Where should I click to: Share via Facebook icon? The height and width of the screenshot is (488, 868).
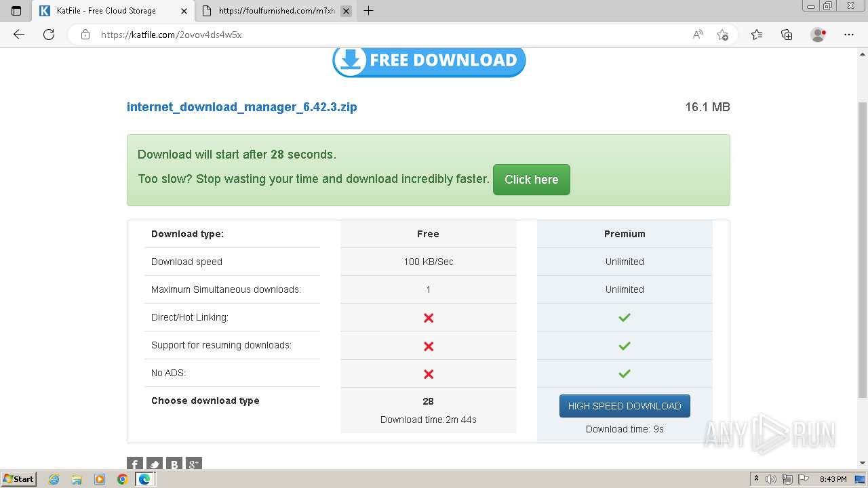pos(135,464)
